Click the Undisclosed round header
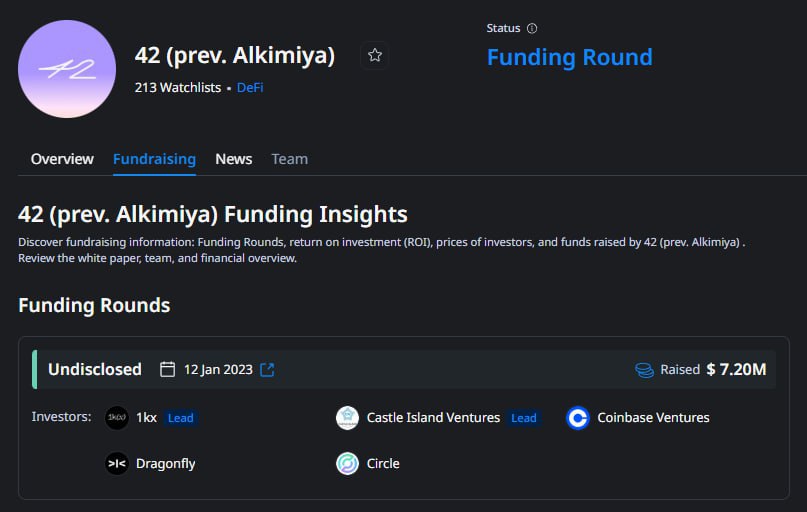 pyautogui.click(x=404, y=369)
